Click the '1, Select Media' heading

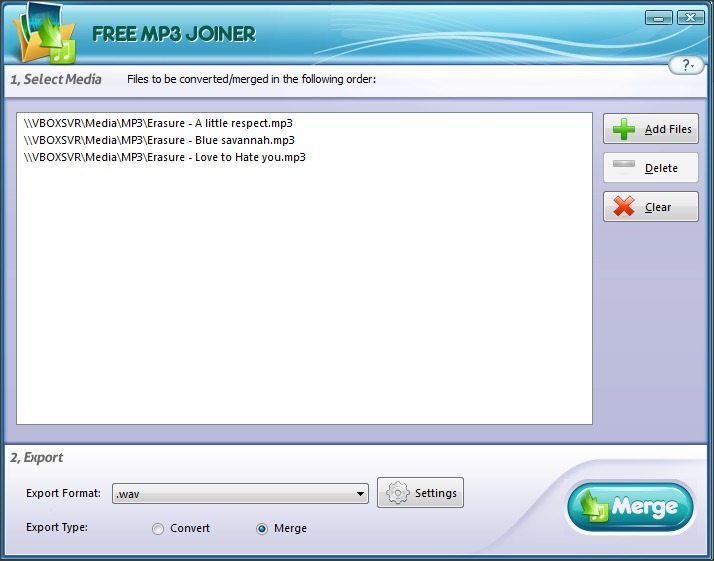pyautogui.click(x=56, y=79)
